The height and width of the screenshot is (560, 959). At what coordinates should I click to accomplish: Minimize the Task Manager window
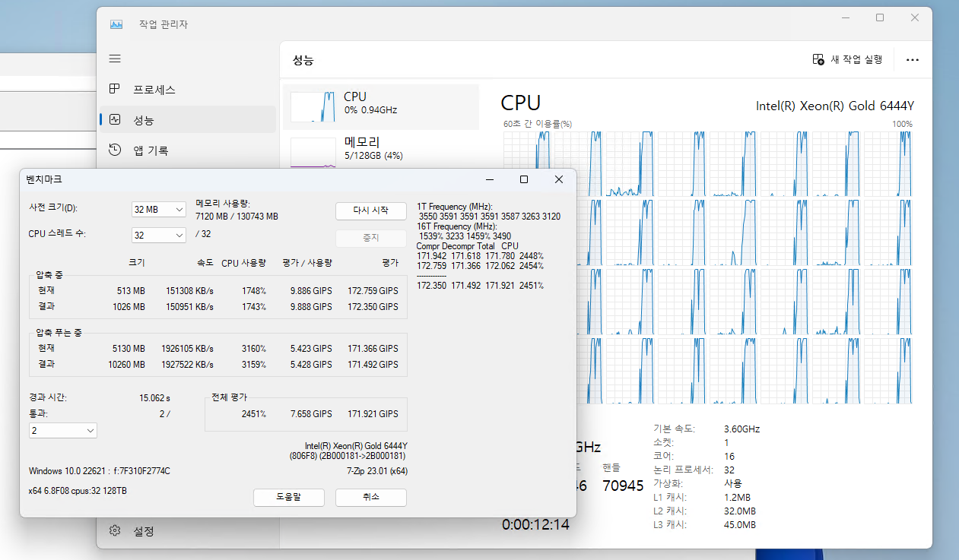pos(844,17)
